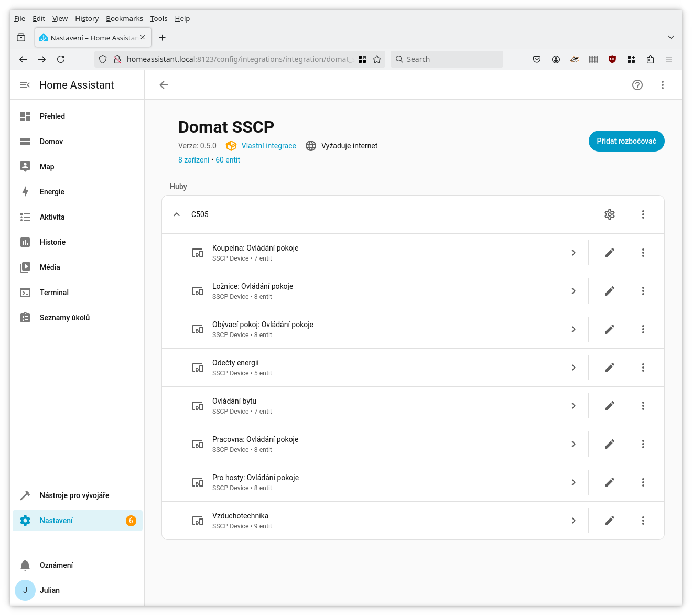Open 8 zařízení link

pyautogui.click(x=194, y=160)
